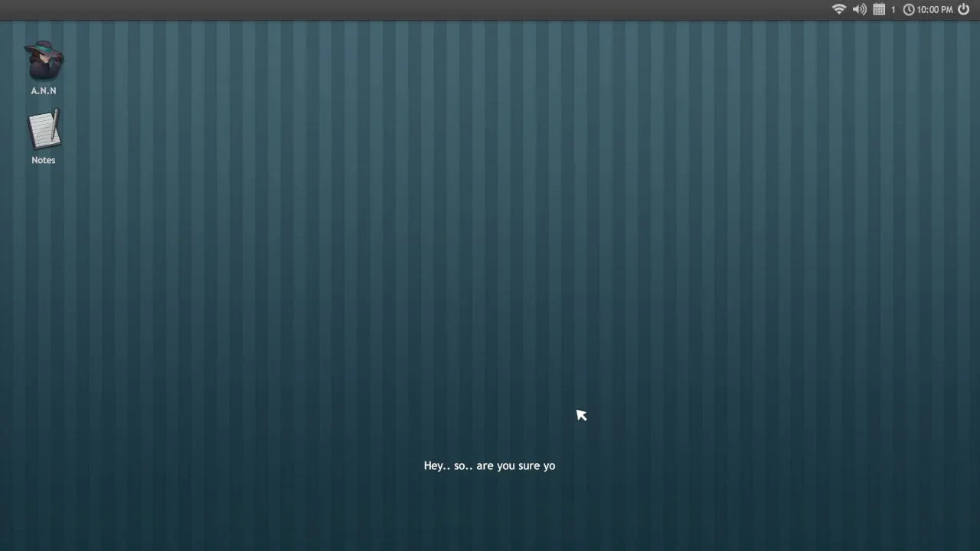Click the Wi-Fi signal icon
This screenshot has height=551, width=980.
point(839,9)
